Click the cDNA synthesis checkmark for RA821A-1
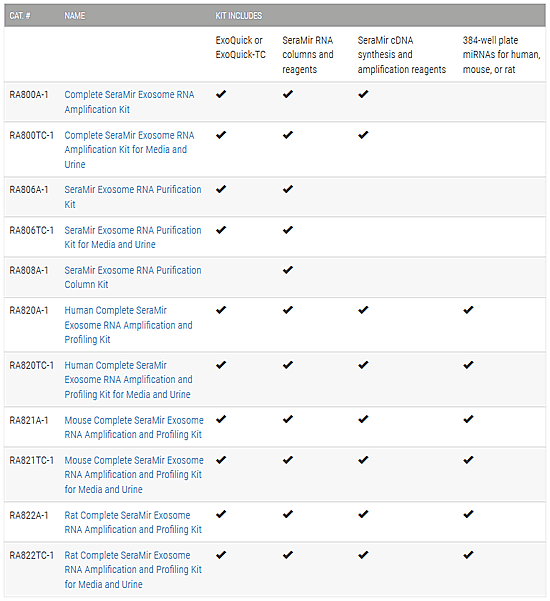The height and width of the screenshot is (601, 550). tap(363, 420)
